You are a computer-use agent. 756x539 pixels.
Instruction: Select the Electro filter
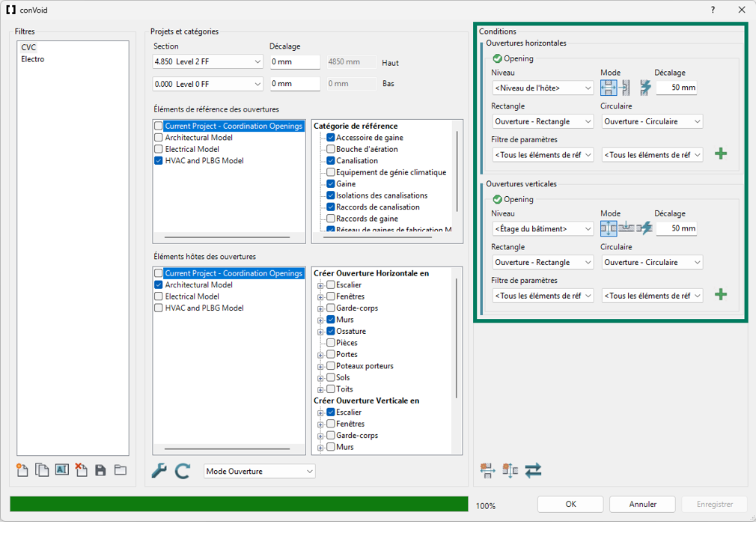pos(32,59)
